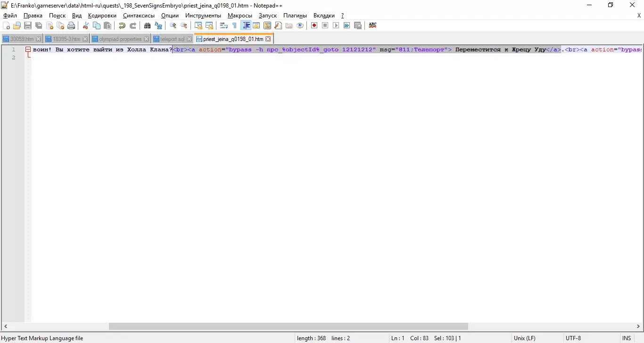Toggle the indent guide toolbar button
This screenshot has width=644, height=343.
tap(246, 25)
